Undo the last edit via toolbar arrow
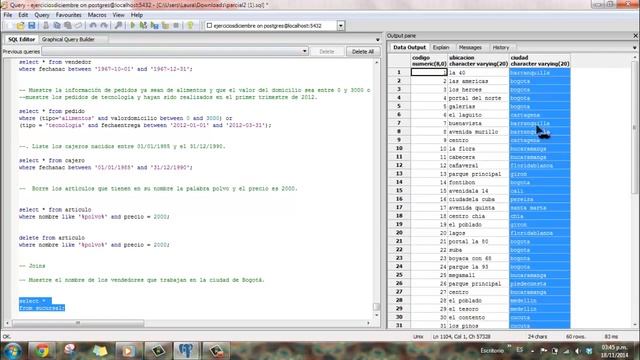640x360 pixels. click(x=93, y=25)
